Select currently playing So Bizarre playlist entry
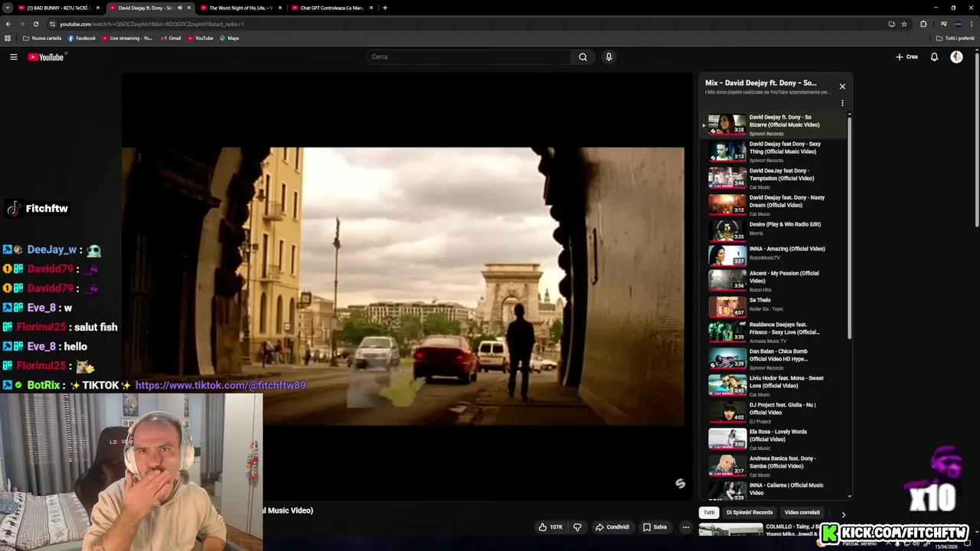The width and height of the screenshot is (980, 551). [x=773, y=125]
